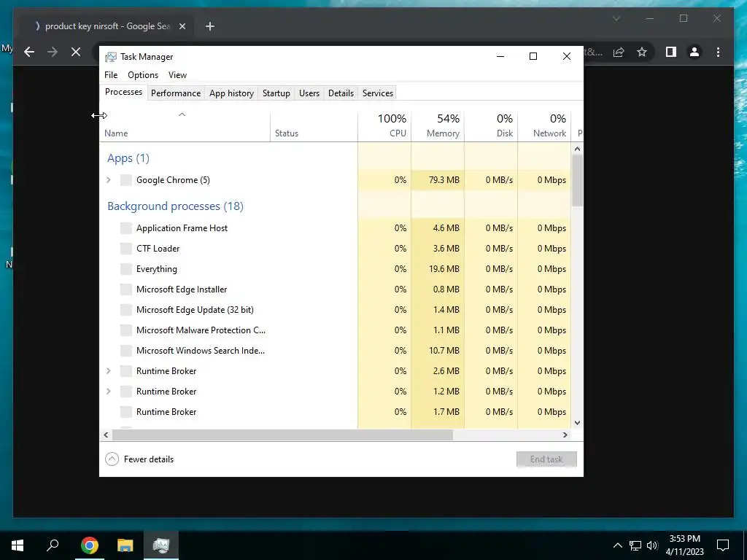
Task: Open the File menu in Task Manager
Action: (111, 75)
